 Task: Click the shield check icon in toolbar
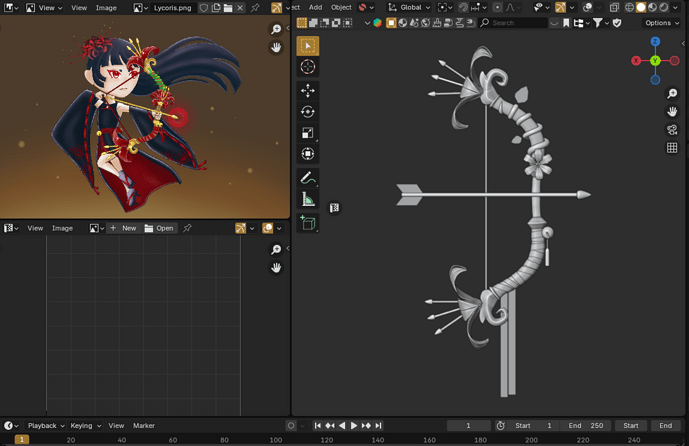click(617, 23)
